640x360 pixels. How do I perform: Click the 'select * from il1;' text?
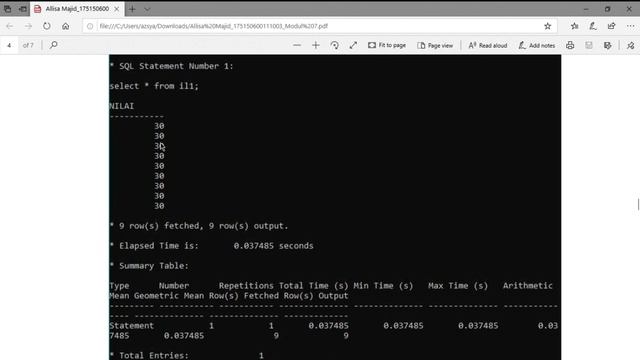(x=154, y=86)
